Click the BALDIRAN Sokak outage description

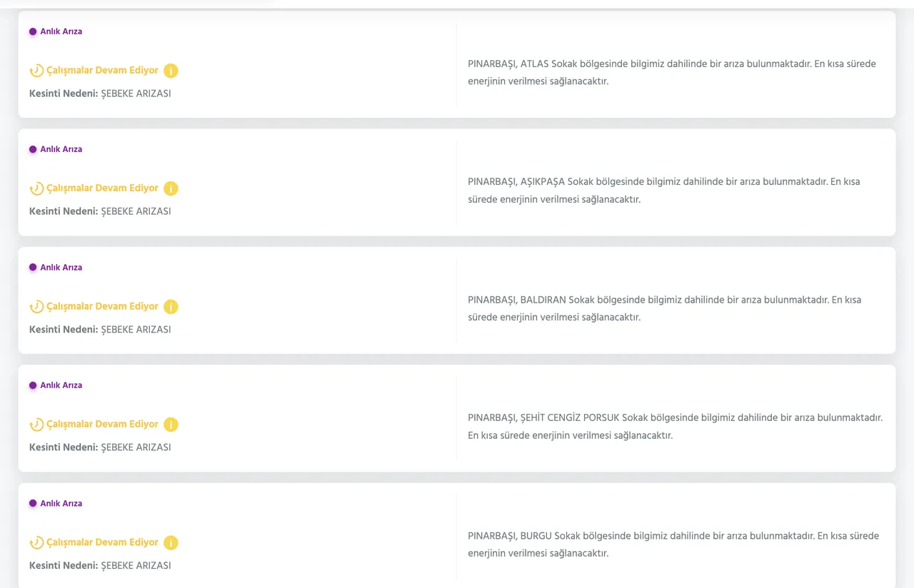664,308
